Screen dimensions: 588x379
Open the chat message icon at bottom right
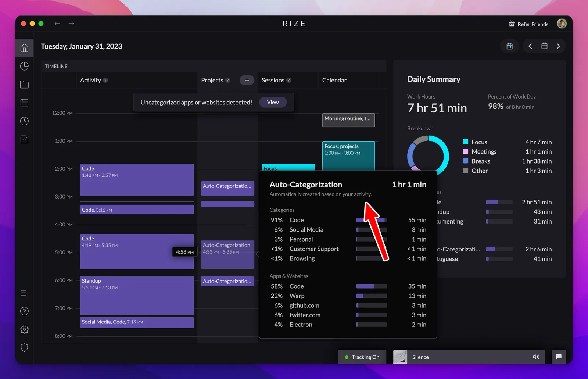(x=559, y=357)
